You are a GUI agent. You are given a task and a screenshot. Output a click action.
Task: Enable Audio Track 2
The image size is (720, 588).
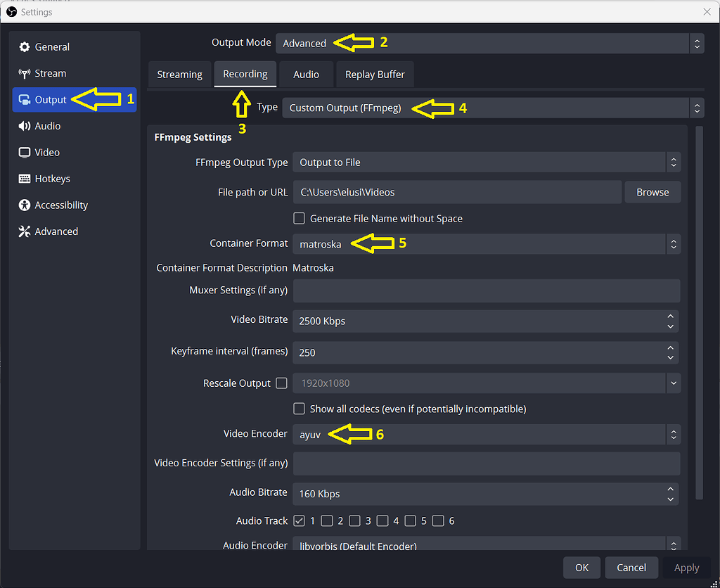point(327,520)
